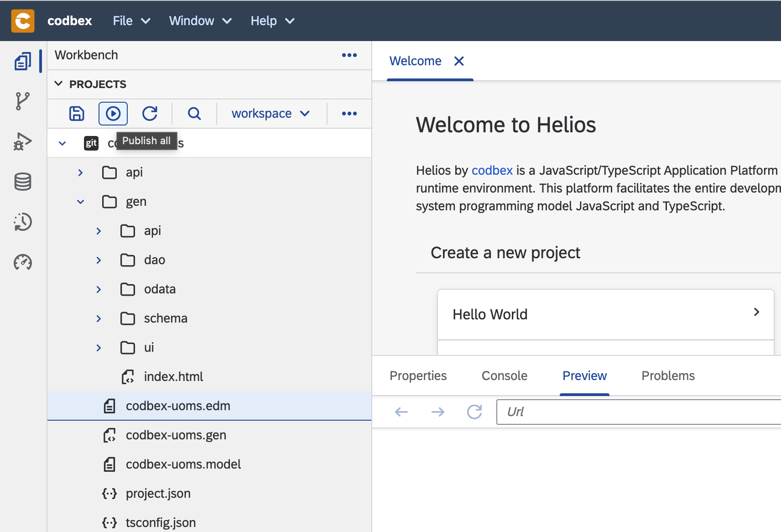Select the Preview tab

(584, 376)
